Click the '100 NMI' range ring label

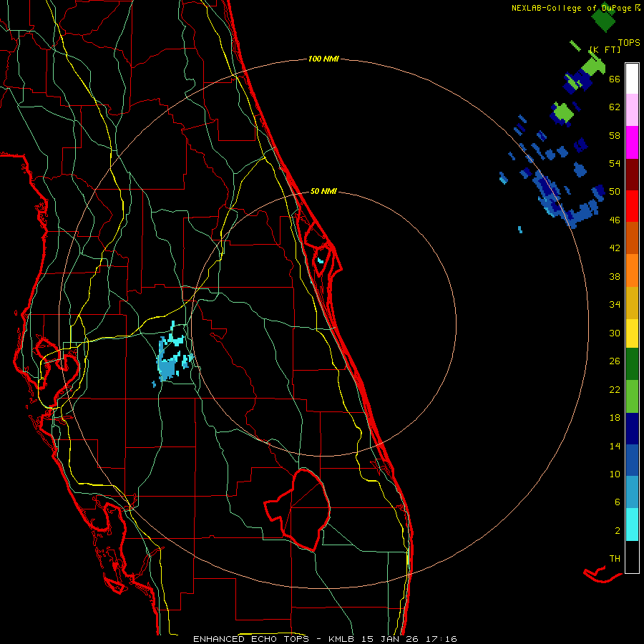pyautogui.click(x=323, y=59)
